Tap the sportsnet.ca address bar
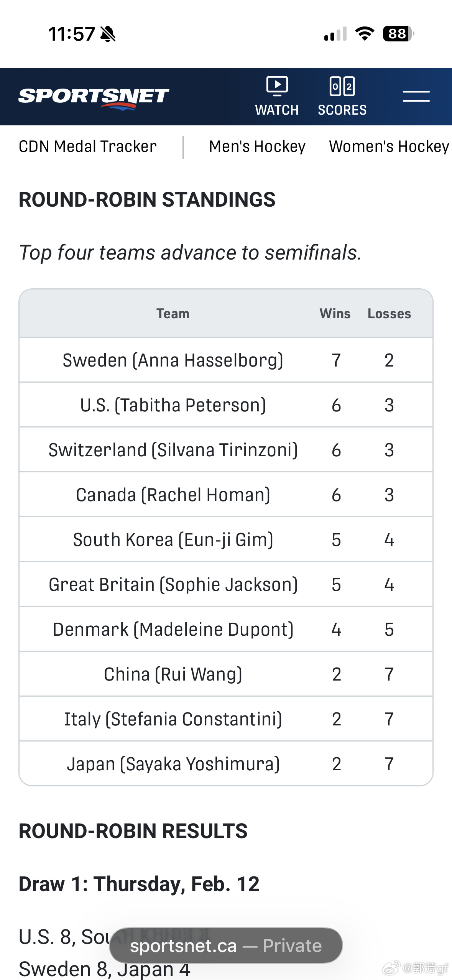Viewport: 452px width, 980px height. [226, 945]
